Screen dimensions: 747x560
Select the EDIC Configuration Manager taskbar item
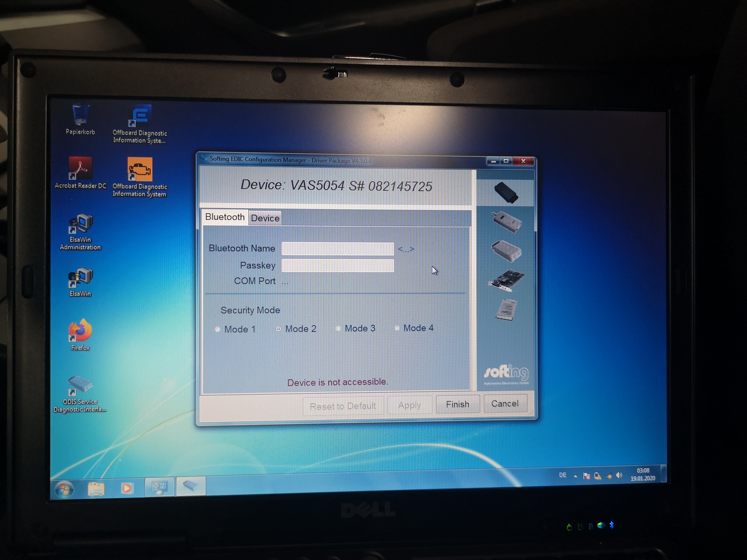[x=191, y=486]
